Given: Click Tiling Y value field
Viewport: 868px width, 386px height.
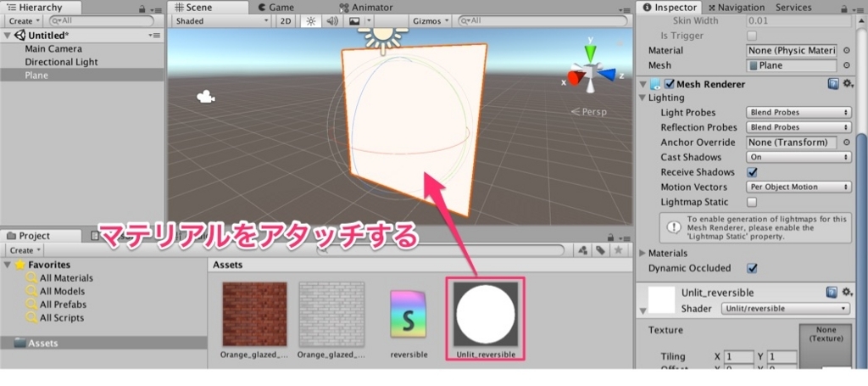Looking at the screenshot, I should (x=782, y=356).
